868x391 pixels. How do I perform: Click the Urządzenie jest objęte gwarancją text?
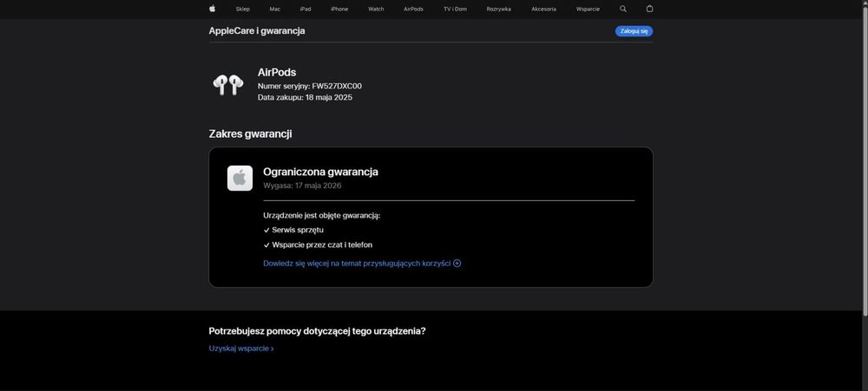pos(322,215)
